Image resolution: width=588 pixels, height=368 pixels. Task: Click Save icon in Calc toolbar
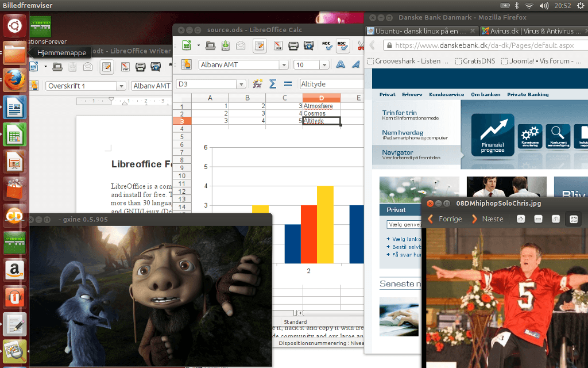click(226, 45)
